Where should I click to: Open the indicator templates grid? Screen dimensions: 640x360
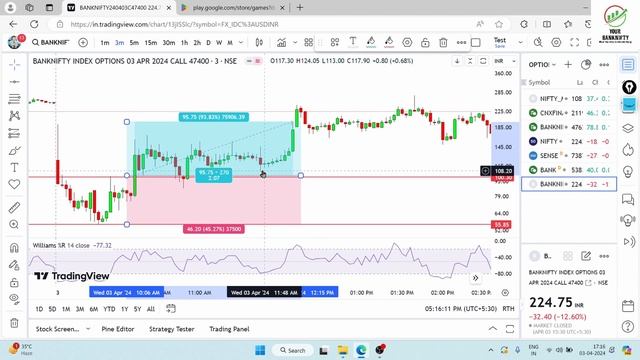click(309, 42)
